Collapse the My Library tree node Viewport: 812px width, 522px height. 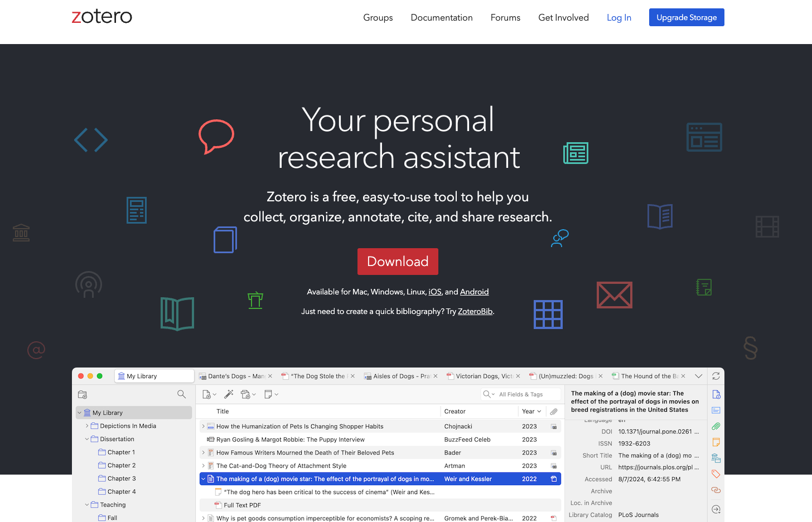pos(79,413)
